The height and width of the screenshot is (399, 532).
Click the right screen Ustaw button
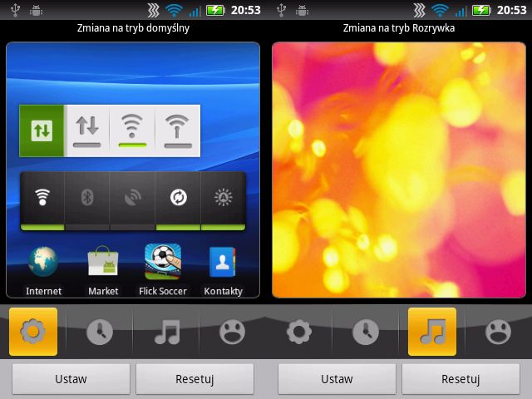pyautogui.click(x=337, y=379)
